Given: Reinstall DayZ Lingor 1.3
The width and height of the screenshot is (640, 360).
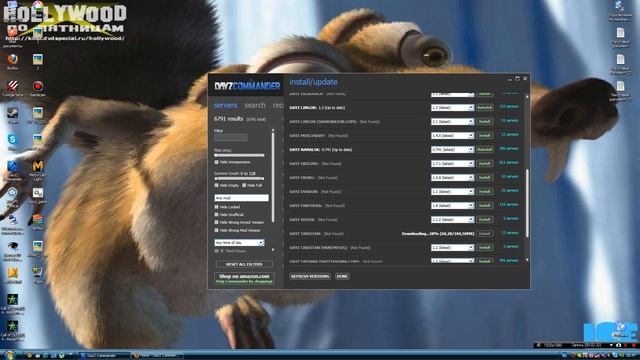Looking at the screenshot, I should coord(484,108).
